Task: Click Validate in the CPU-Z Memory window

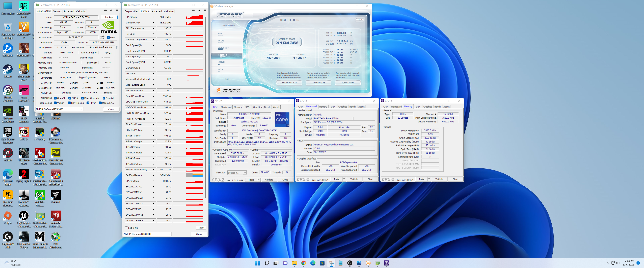Action: [439, 179]
